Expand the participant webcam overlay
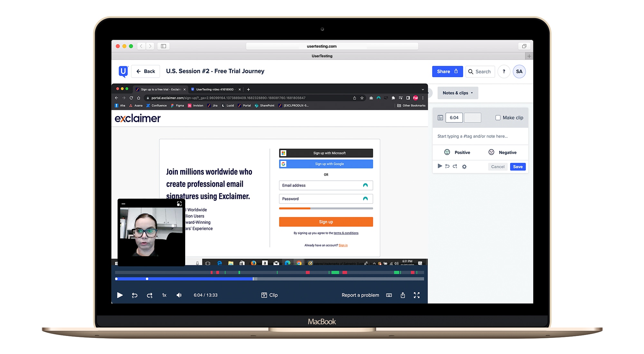Image resolution: width=644 pixels, height=354 pixels. click(x=179, y=204)
